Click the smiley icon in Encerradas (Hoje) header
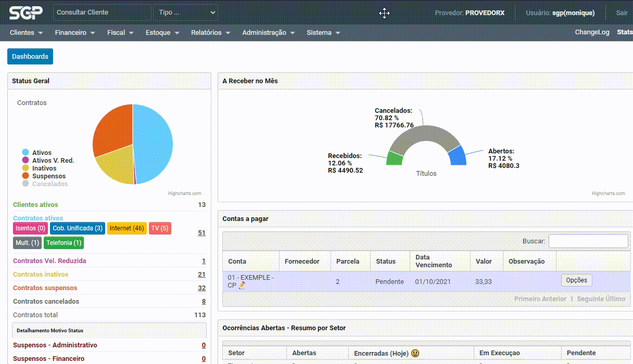This screenshot has width=633, height=364. point(415,353)
